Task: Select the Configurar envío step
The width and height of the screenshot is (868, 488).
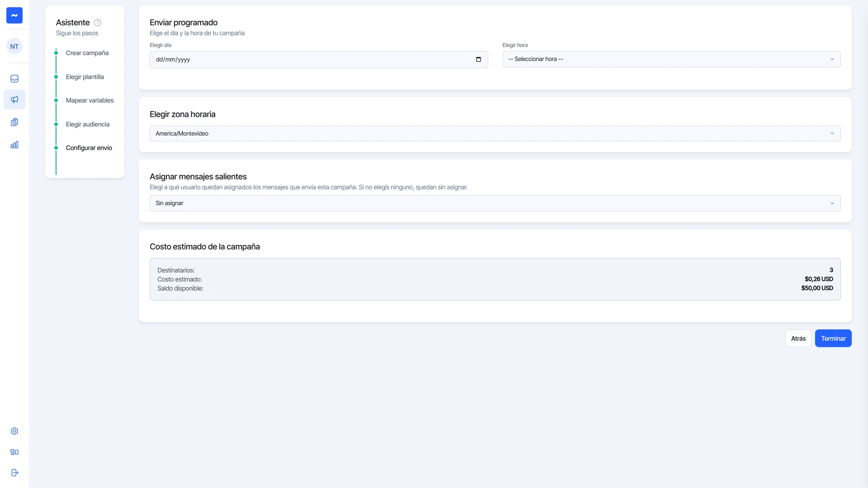Action: [x=89, y=148]
